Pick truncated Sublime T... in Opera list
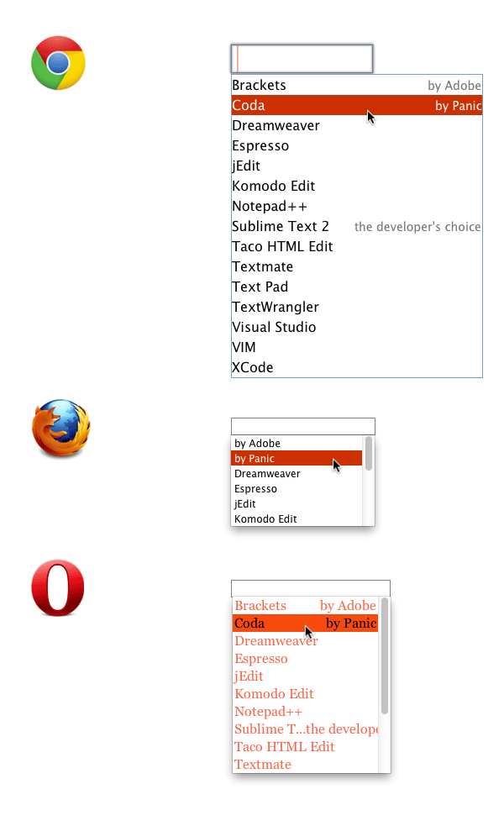Viewport: 504px width, 826px height. tap(306, 729)
